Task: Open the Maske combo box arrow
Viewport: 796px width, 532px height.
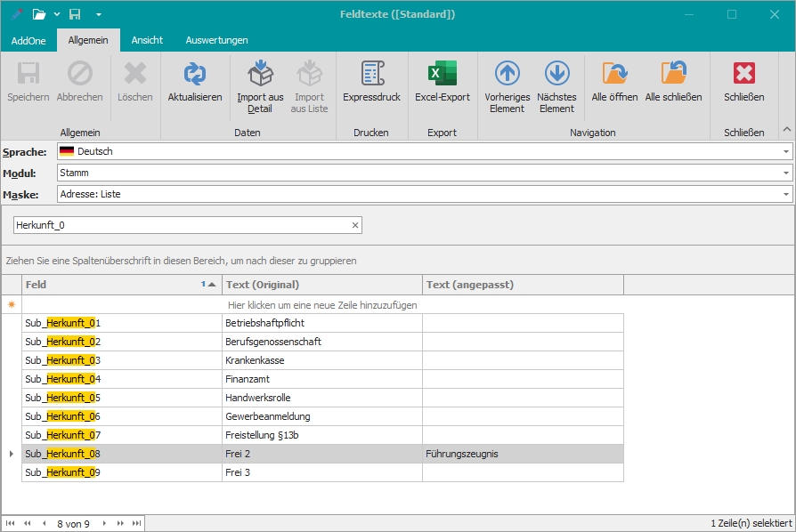Action: point(786,194)
